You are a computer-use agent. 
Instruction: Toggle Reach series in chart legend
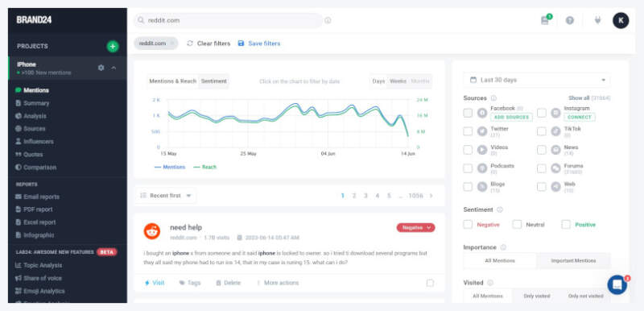[205, 168]
